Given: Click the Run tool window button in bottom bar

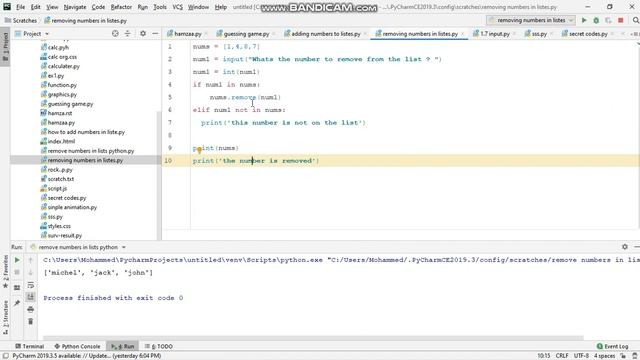Looking at the screenshot, I should pos(123,346).
